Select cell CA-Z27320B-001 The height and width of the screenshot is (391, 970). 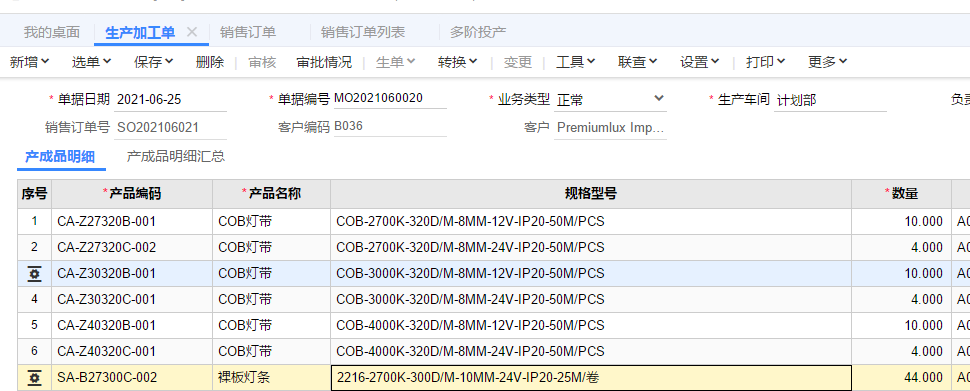point(132,221)
